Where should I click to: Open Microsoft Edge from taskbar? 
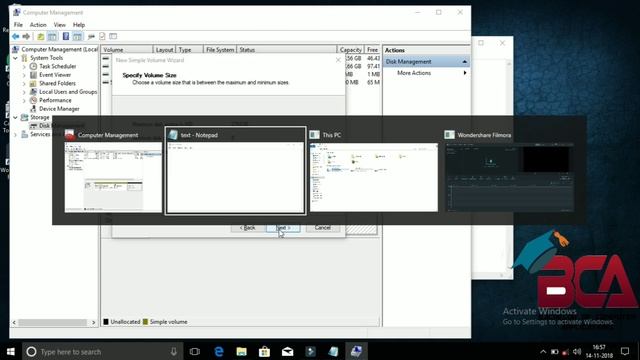click(x=219, y=351)
